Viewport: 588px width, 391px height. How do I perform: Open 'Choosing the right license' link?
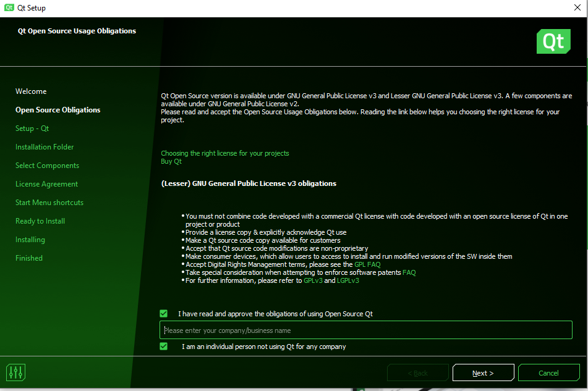tap(225, 153)
